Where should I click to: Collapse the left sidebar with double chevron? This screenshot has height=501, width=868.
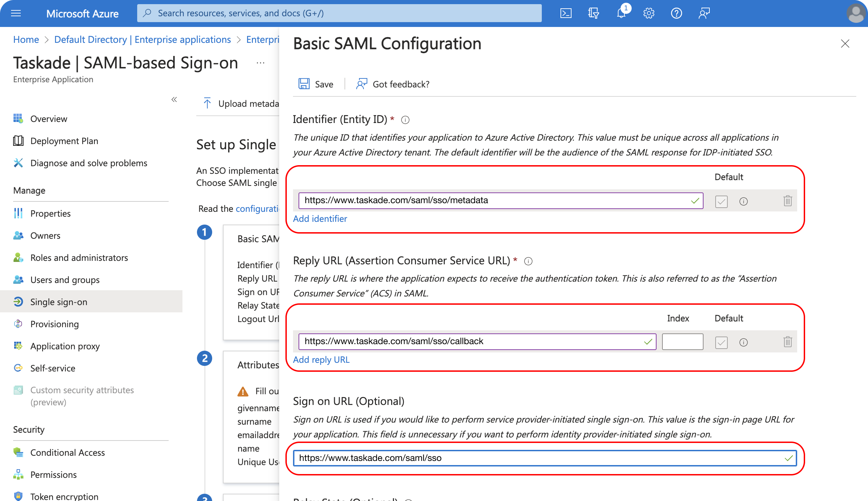pos(174,100)
